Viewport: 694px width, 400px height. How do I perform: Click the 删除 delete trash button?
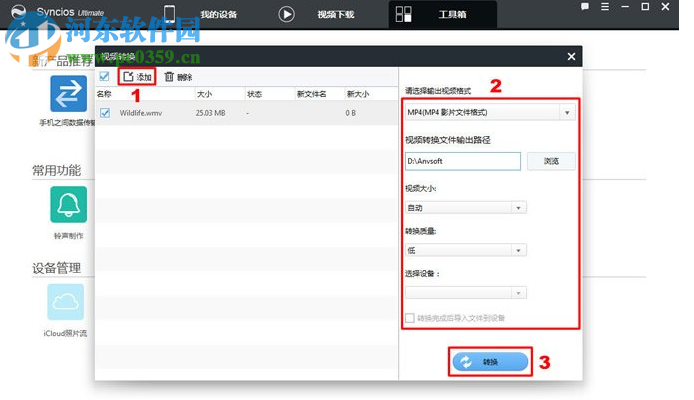(x=178, y=77)
